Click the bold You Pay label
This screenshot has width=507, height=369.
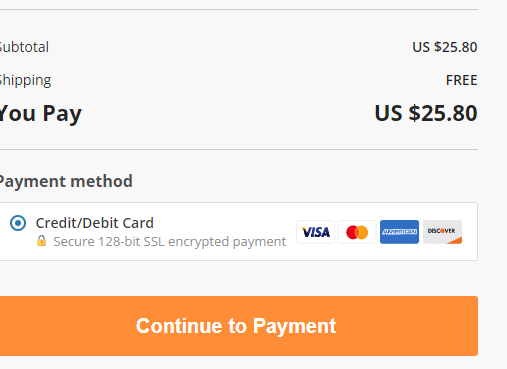40,114
